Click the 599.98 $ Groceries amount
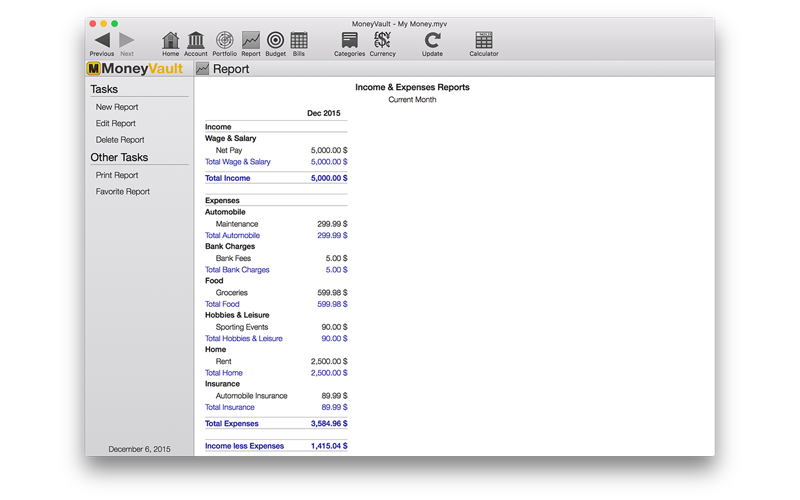 point(332,293)
